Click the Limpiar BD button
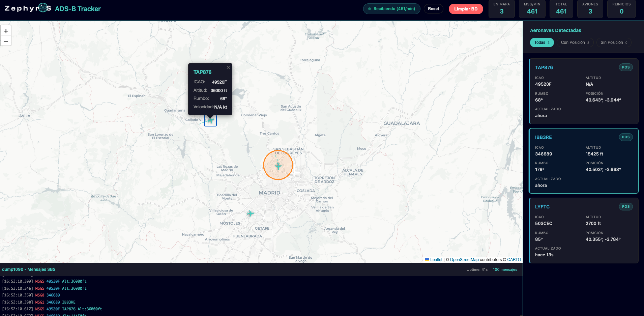 point(466,9)
